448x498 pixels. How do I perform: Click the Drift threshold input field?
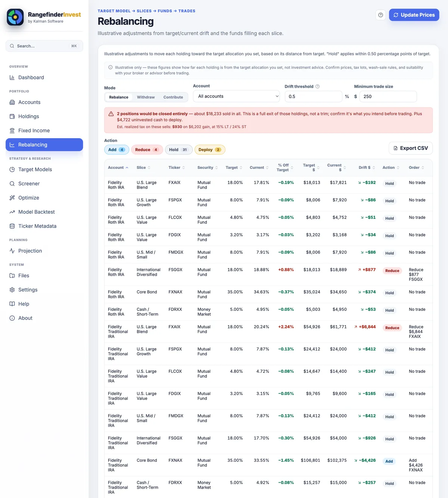[313, 96]
